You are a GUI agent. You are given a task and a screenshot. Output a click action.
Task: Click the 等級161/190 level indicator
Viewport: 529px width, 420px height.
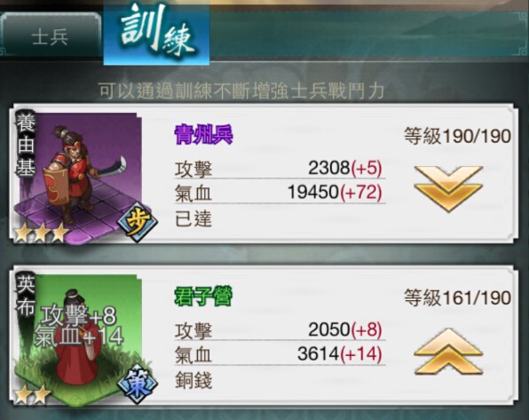457,298
